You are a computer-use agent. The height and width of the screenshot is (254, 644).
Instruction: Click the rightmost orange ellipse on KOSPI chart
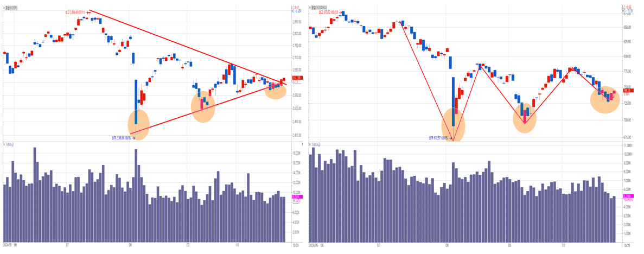click(276, 90)
